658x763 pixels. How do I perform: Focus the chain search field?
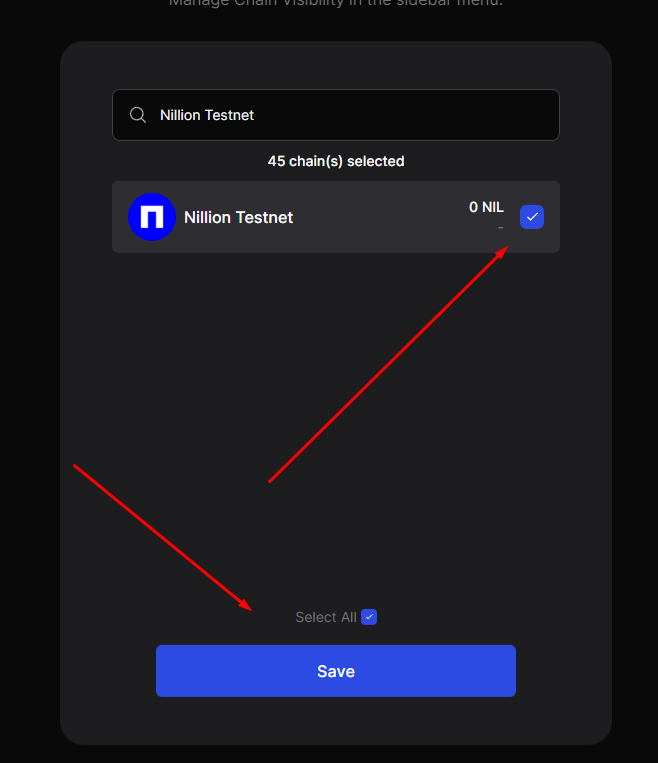pyautogui.click(x=336, y=115)
